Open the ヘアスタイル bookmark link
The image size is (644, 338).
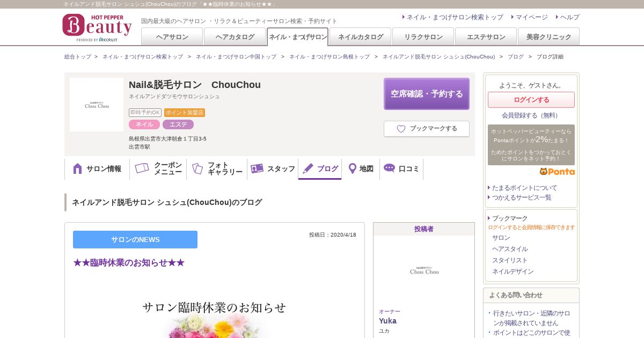510,249
